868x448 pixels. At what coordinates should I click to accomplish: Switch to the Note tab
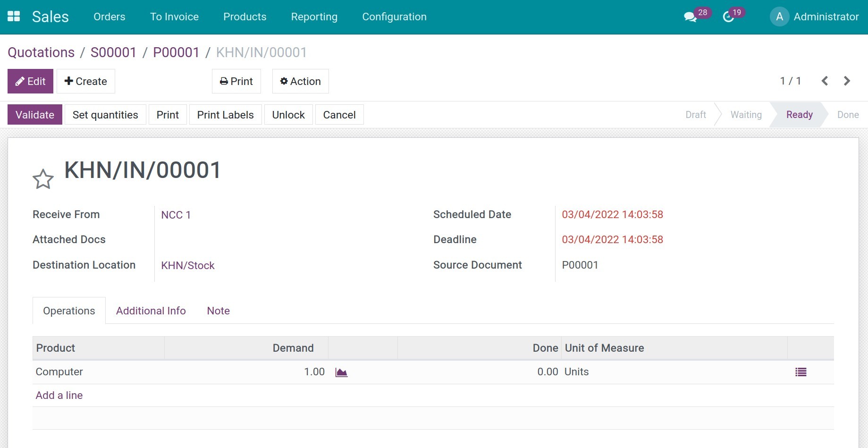click(x=218, y=311)
